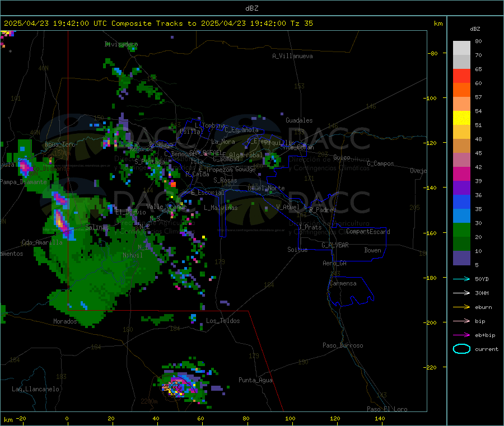The height and width of the screenshot is (426, 504).
Task: Click the Cda_Amarilla map label
Action: pyautogui.click(x=43, y=242)
